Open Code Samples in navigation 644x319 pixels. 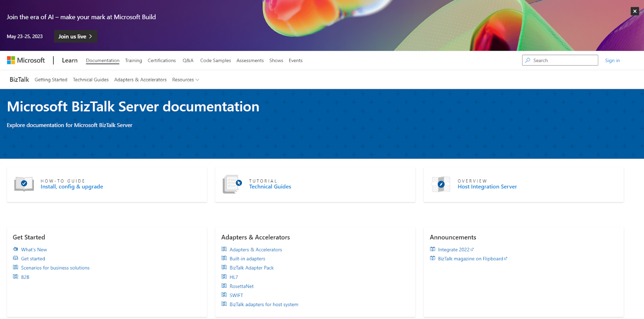(215, 60)
